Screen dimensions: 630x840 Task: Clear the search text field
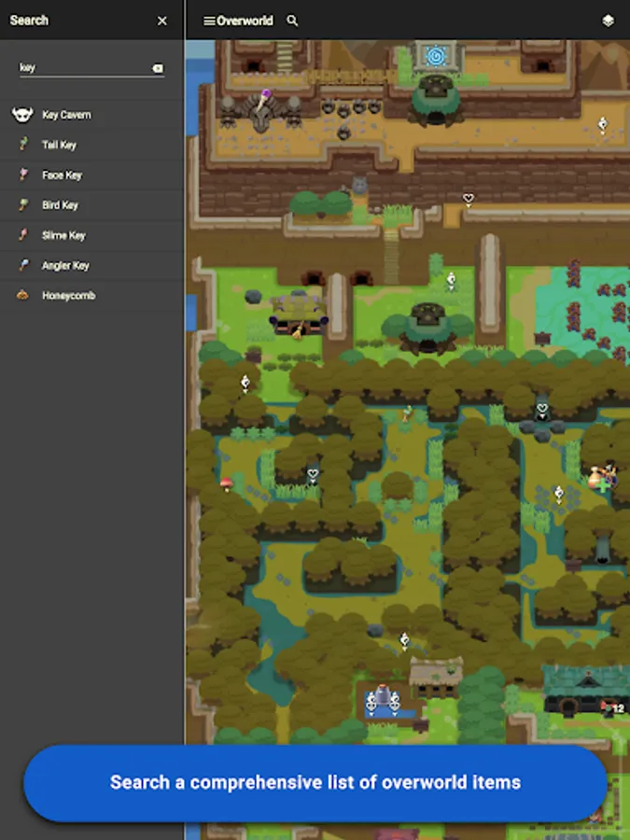pos(158,68)
